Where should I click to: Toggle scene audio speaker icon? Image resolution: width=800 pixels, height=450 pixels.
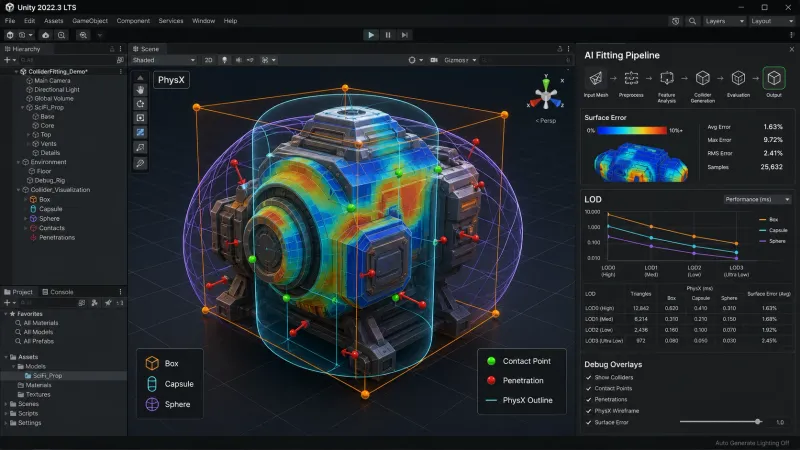(238, 60)
